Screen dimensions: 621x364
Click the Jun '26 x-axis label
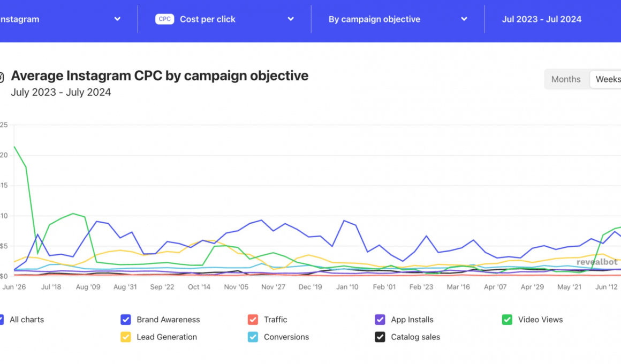(x=14, y=287)
